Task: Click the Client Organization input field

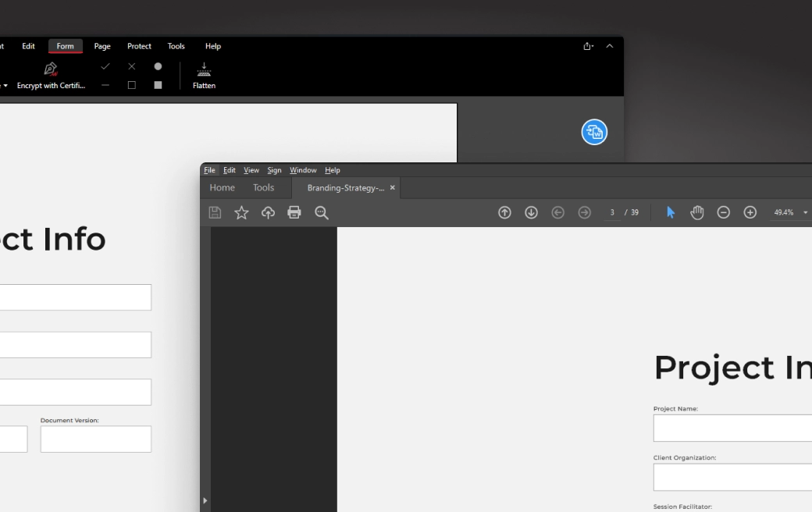Action: [x=733, y=477]
